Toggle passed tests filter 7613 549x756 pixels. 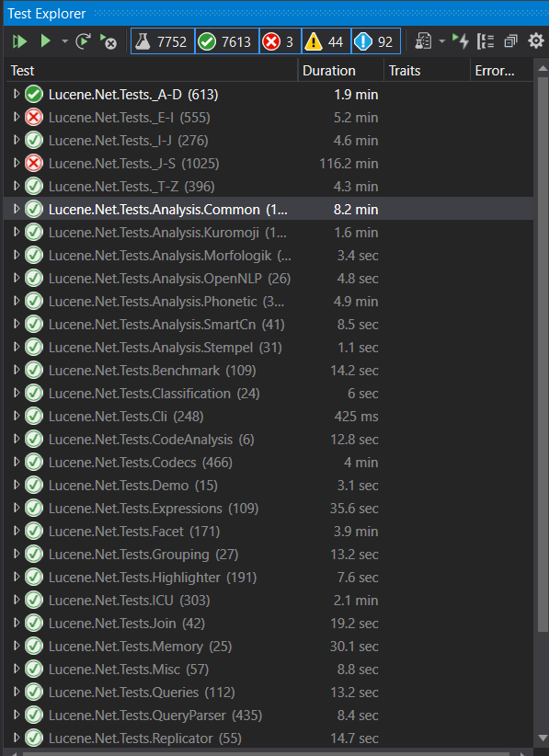(226, 41)
